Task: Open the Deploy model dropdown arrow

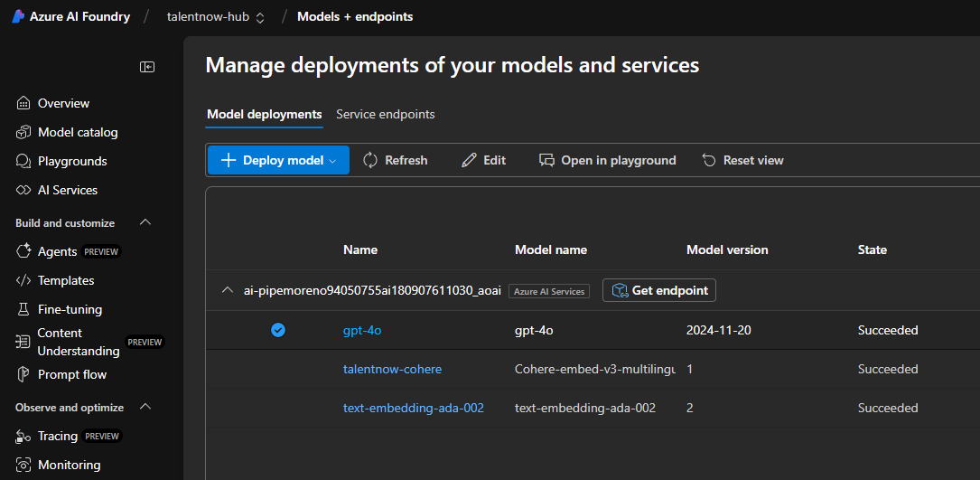Action: (332, 161)
